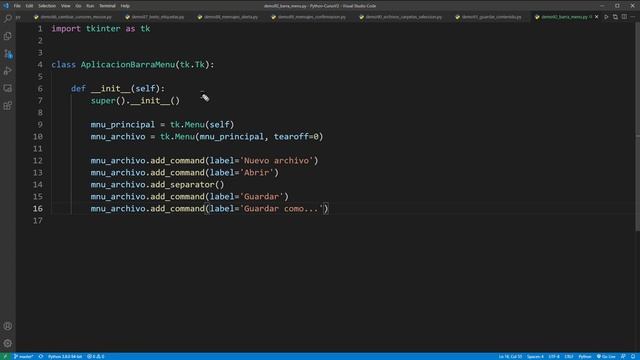Click the class name AplicacionBarraMenu
Image resolution: width=640 pixels, height=360 pixels.
click(128, 64)
